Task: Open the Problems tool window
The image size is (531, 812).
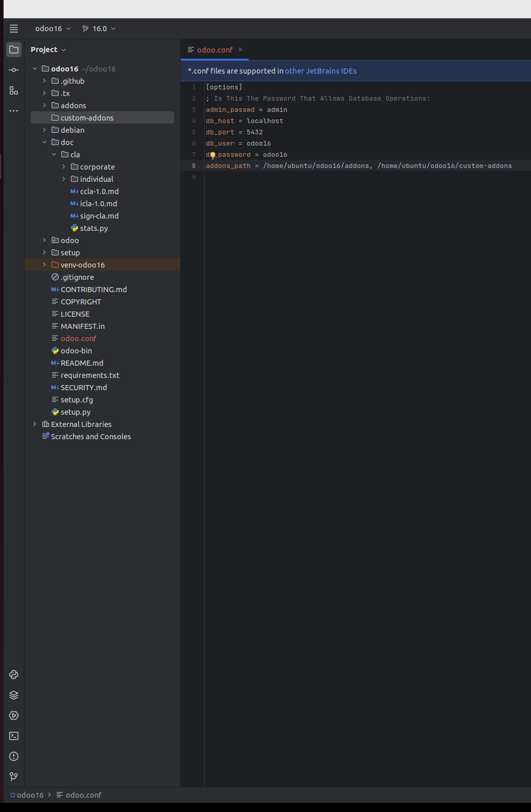Action: point(14,756)
